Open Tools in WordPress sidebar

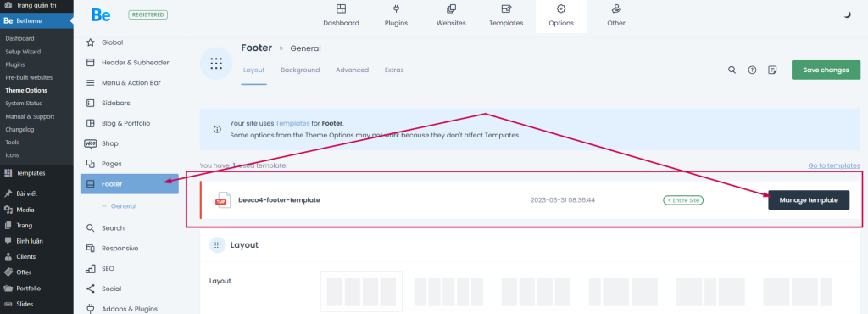click(12, 143)
